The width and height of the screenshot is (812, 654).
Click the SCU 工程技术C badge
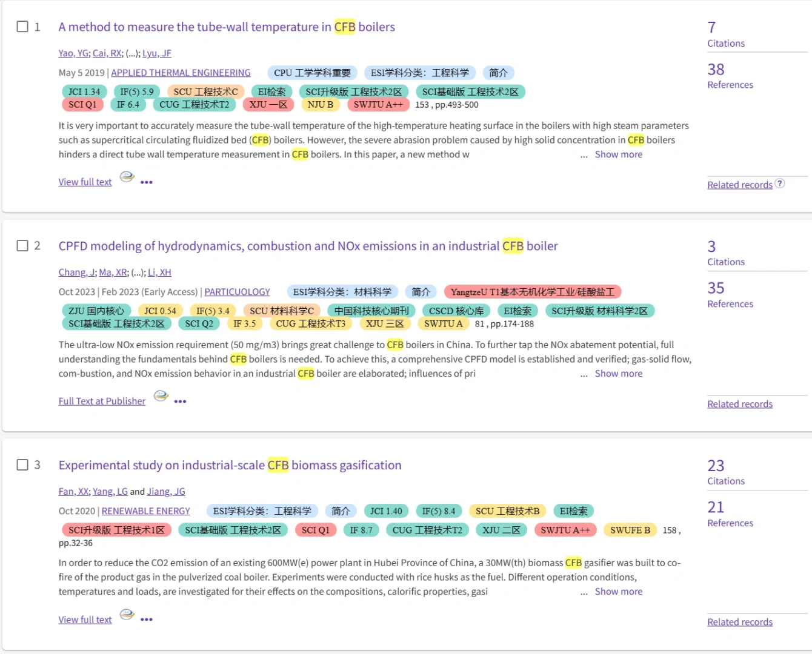point(205,92)
